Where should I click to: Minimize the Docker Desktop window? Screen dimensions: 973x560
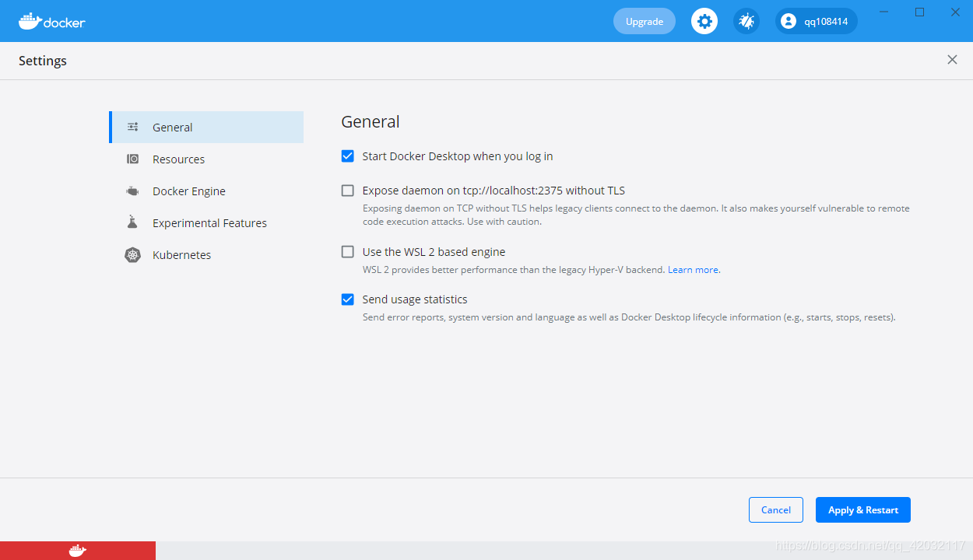tap(884, 12)
